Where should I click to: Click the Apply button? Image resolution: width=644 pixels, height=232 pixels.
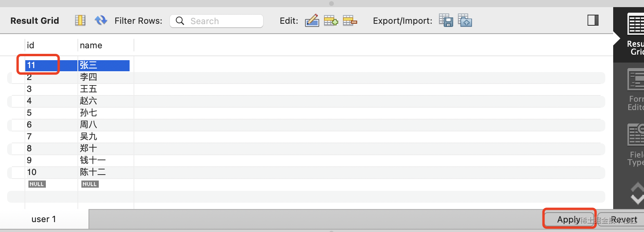(x=569, y=219)
